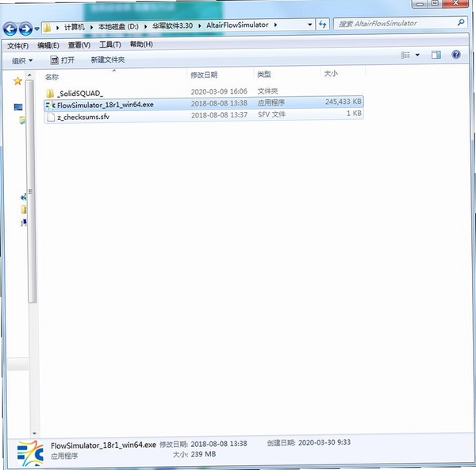This screenshot has width=476, height=470.
Task: Close the Explorer window
Action: pyautogui.click(x=455, y=3)
